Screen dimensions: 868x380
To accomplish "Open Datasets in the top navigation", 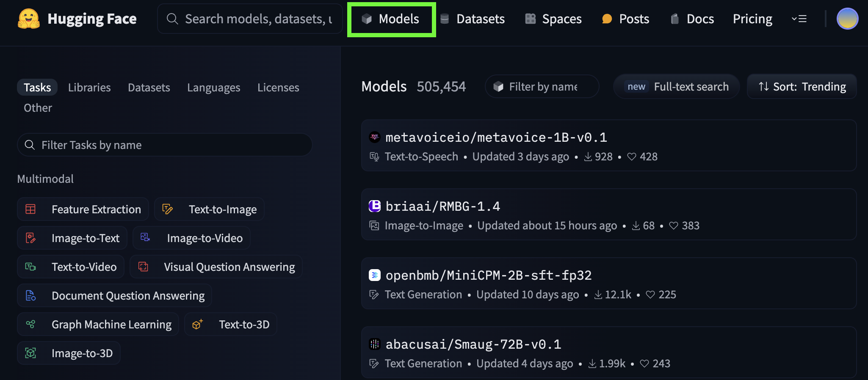I will tap(473, 19).
